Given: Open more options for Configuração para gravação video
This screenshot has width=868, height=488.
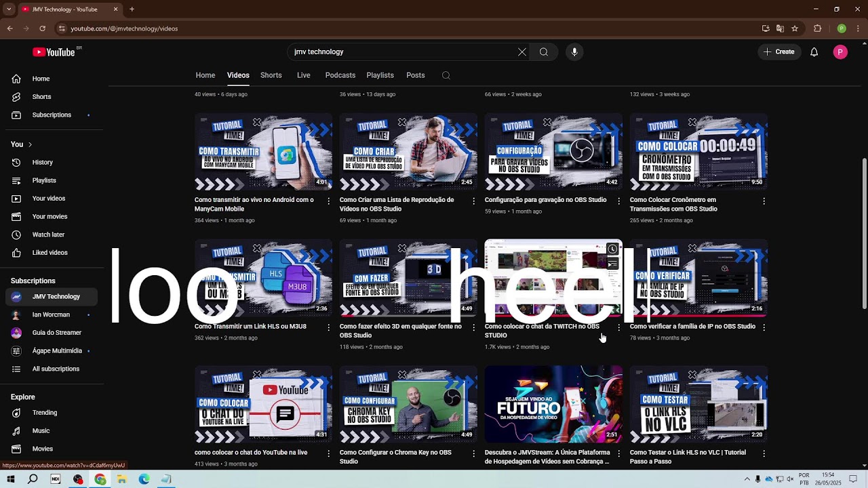Looking at the screenshot, I should [618, 201].
